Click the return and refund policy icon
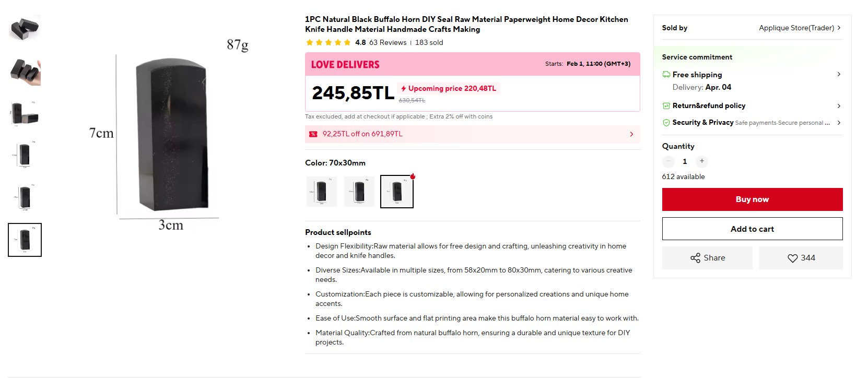 666,106
